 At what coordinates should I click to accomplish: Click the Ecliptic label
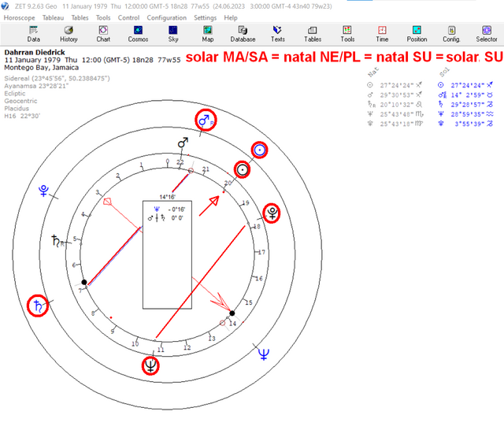coord(15,94)
